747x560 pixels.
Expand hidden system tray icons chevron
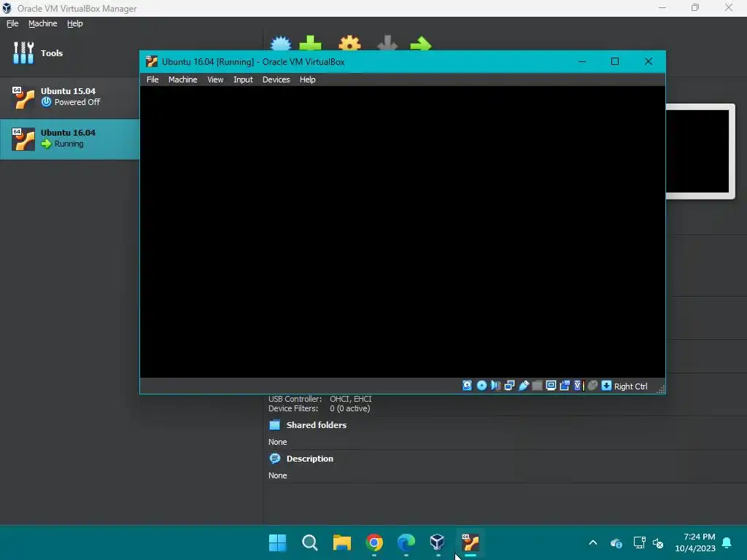(x=593, y=542)
